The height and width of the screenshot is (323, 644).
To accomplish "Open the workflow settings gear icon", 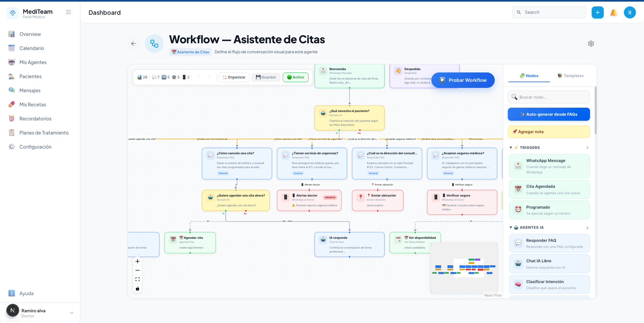I will pos(591,44).
